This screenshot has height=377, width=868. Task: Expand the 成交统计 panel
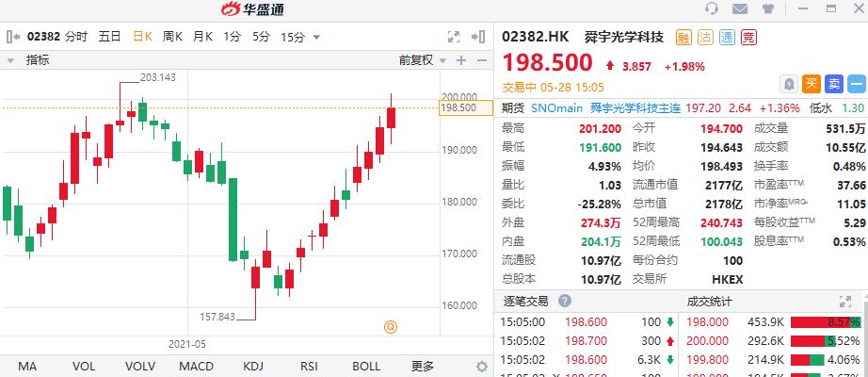coord(844,301)
